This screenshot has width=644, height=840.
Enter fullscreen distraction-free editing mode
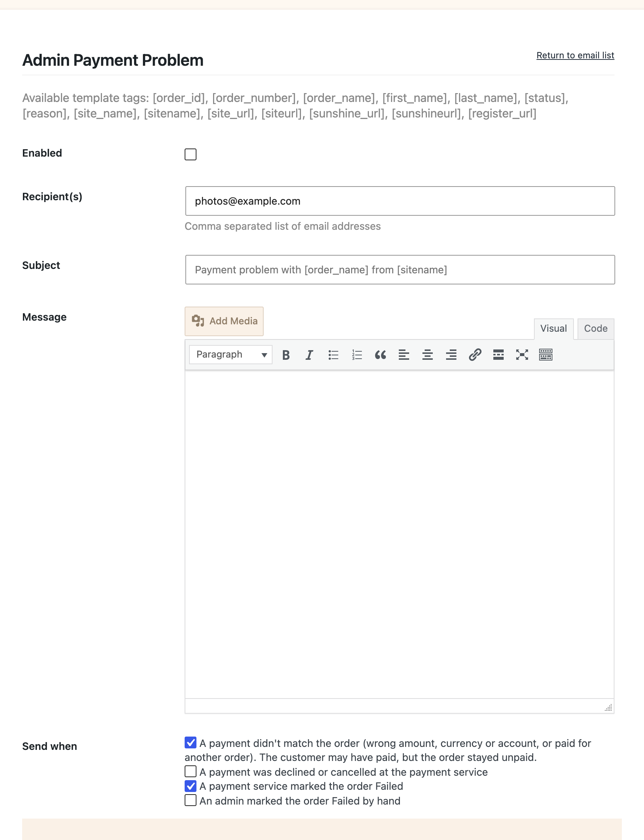522,355
